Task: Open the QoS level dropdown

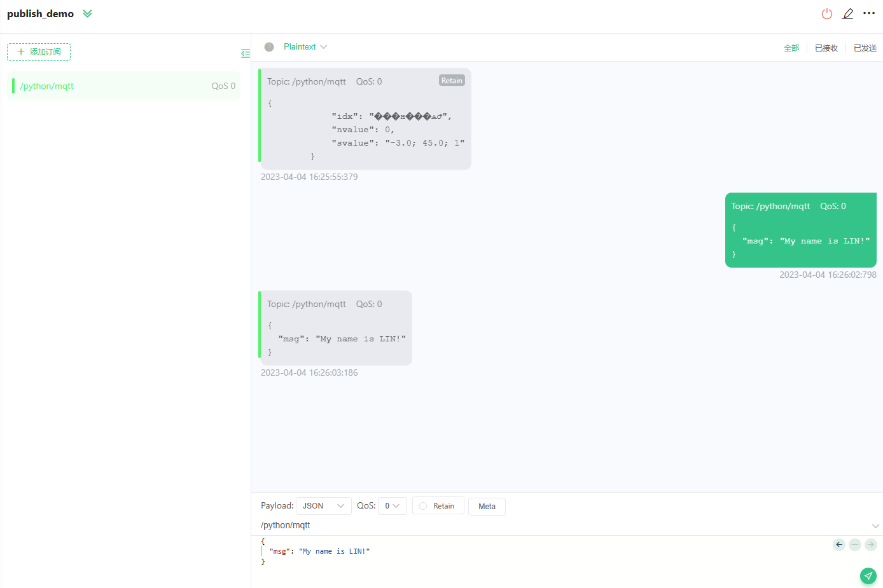Action: pos(392,506)
